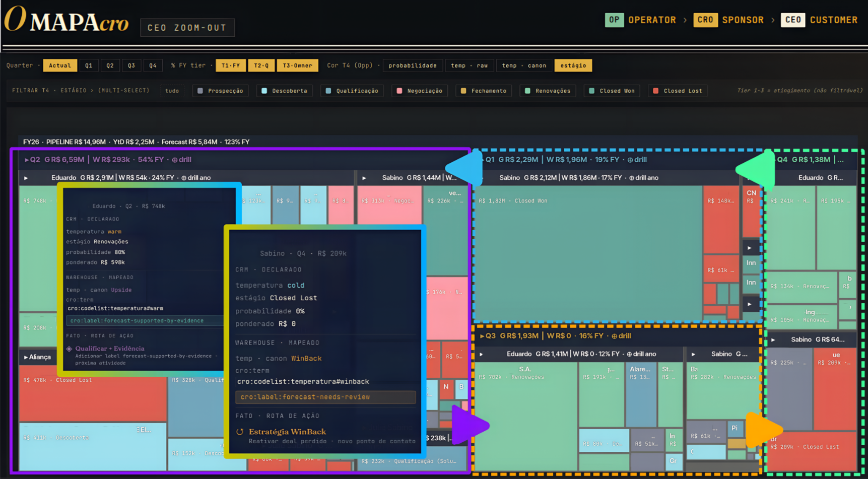The width and height of the screenshot is (868, 479).
Task: Select quarter Q2 in the Quarter selector
Action: 110,65
